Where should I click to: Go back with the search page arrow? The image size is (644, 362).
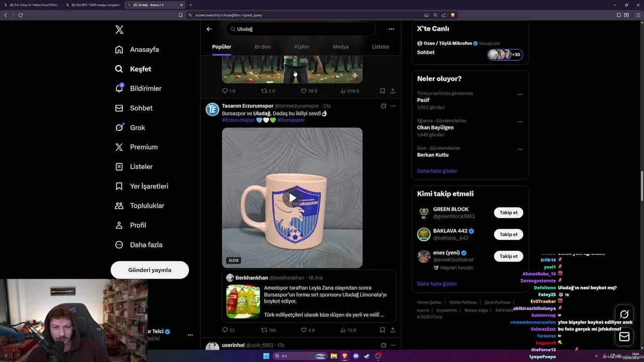209,29
